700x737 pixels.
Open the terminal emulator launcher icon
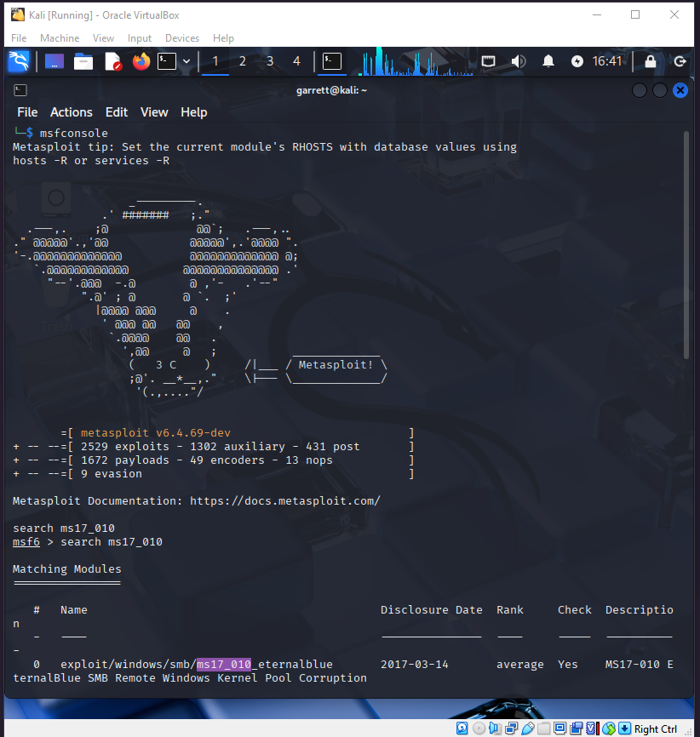167,61
